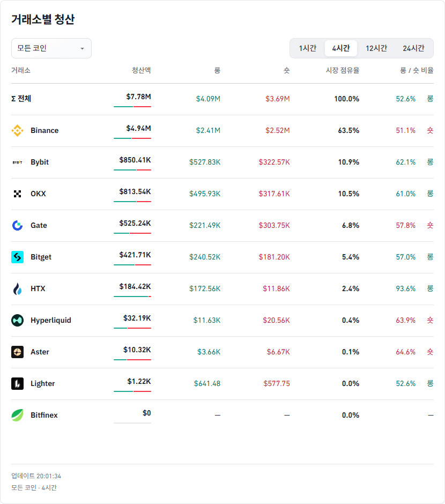This screenshot has width=445, height=504.
Task: Click total liquidation value $7.78M
Action: 138,97
